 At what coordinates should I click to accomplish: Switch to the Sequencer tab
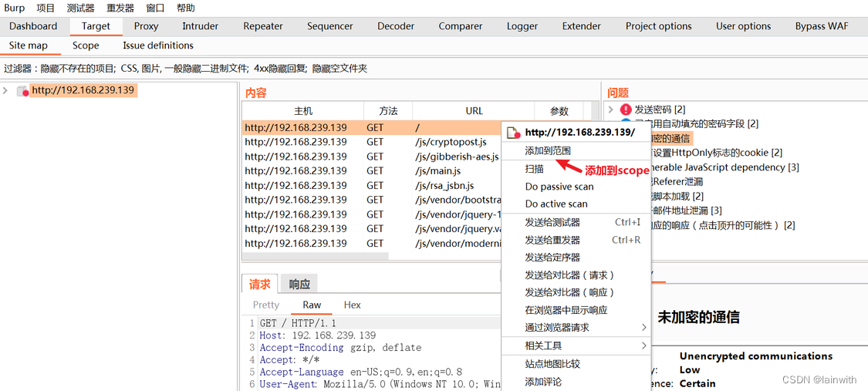click(x=330, y=26)
